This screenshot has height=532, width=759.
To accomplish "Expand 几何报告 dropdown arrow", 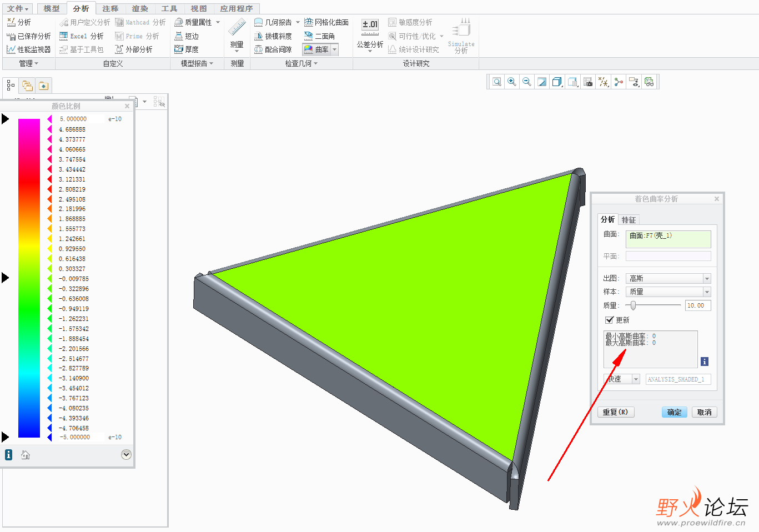I will [298, 22].
